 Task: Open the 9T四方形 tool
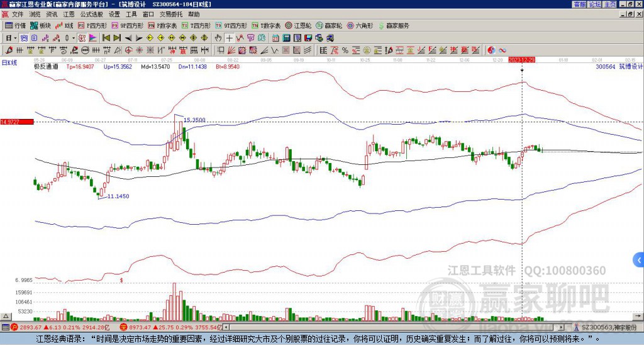pyautogui.click(x=231, y=25)
